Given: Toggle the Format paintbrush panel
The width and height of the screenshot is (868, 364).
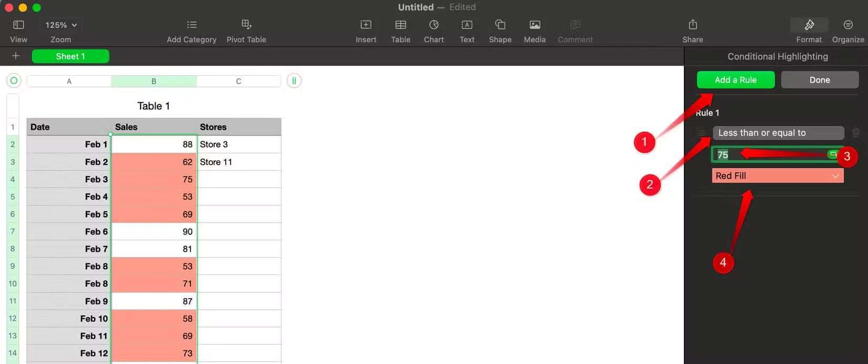Looking at the screenshot, I should (x=809, y=25).
